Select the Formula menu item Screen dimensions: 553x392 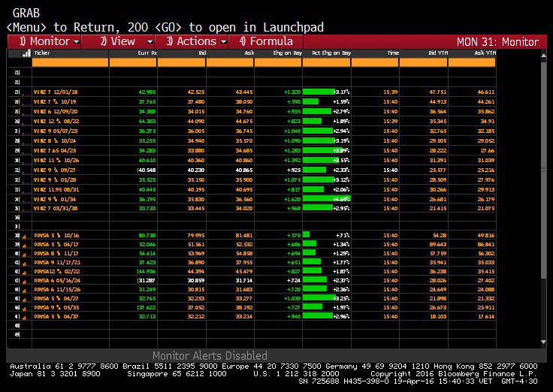pos(266,41)
